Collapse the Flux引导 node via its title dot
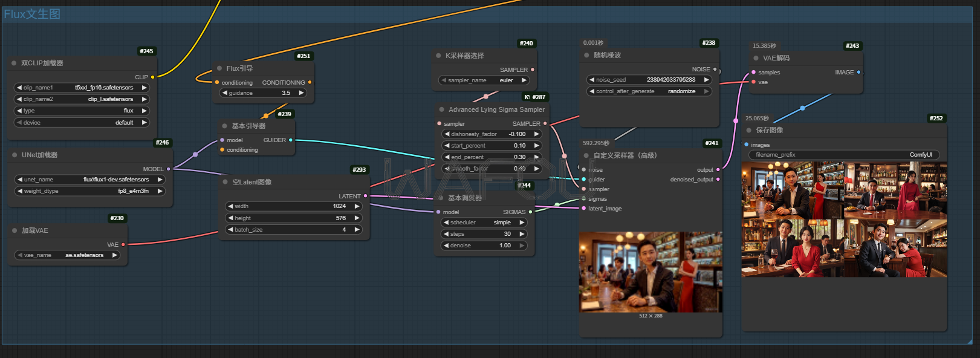The width and height of the screenshot is (980, 358). click(219, 68)
